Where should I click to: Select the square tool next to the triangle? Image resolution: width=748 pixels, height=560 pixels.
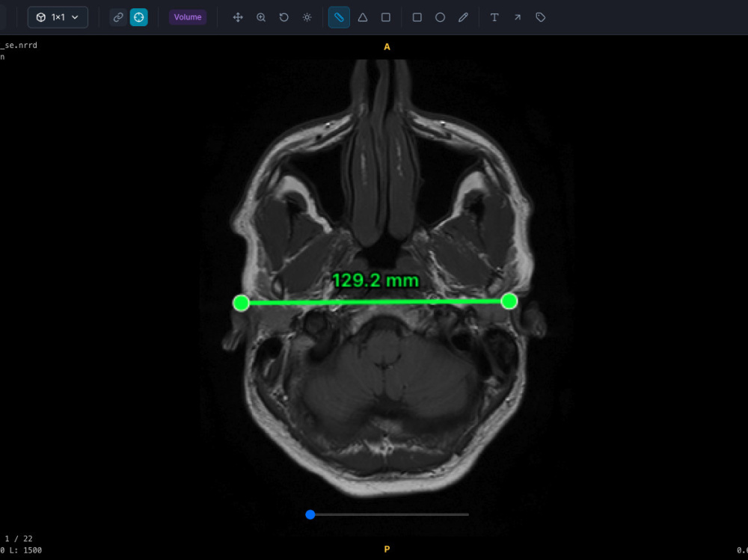pos(386,17)
